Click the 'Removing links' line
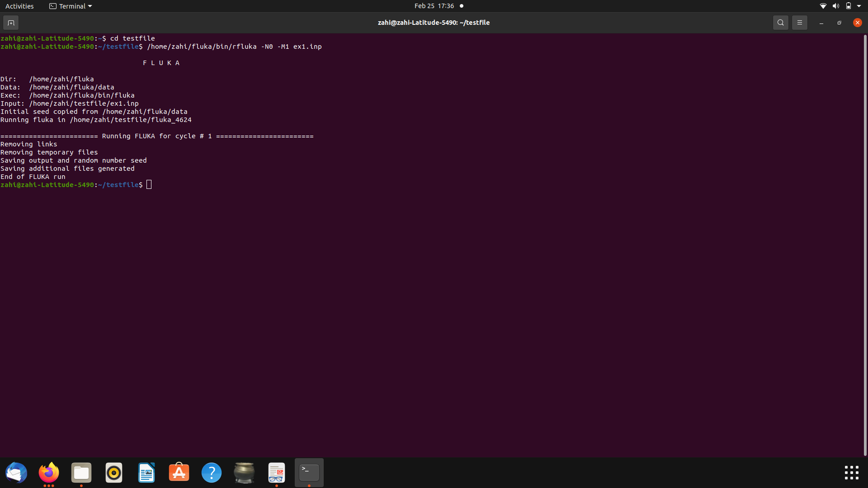868x488 pixels. pyautogui.click(x=29, y=144)
